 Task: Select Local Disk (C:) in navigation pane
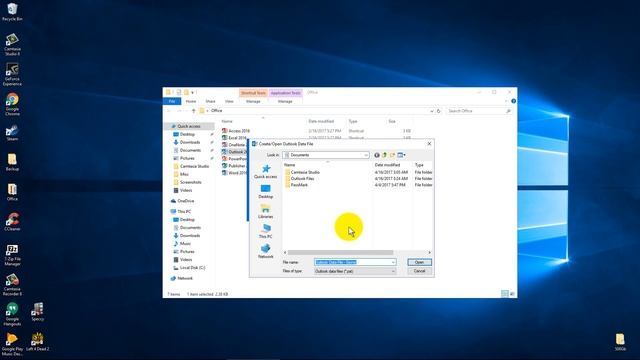pos(192,268)
